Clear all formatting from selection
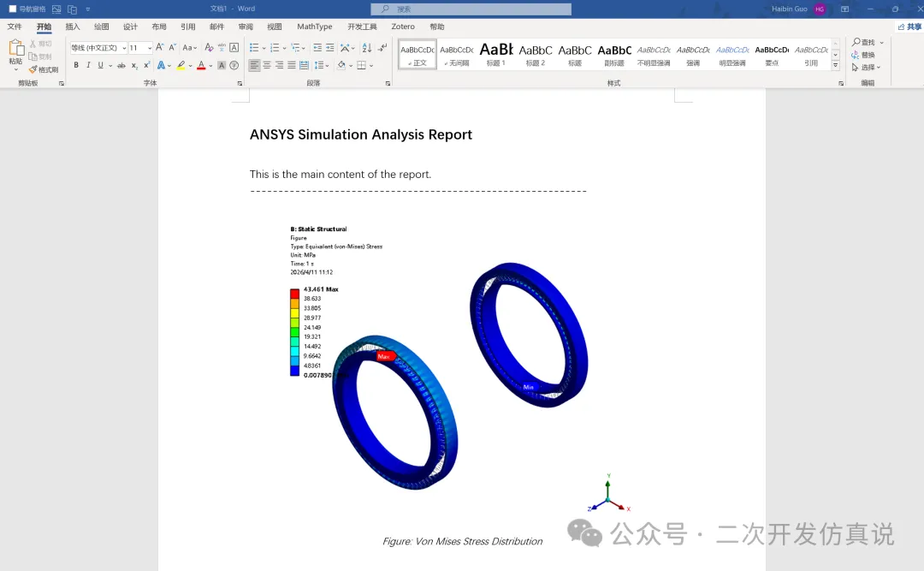This screenshot has height=571, width=924. [x=209, y=48]
